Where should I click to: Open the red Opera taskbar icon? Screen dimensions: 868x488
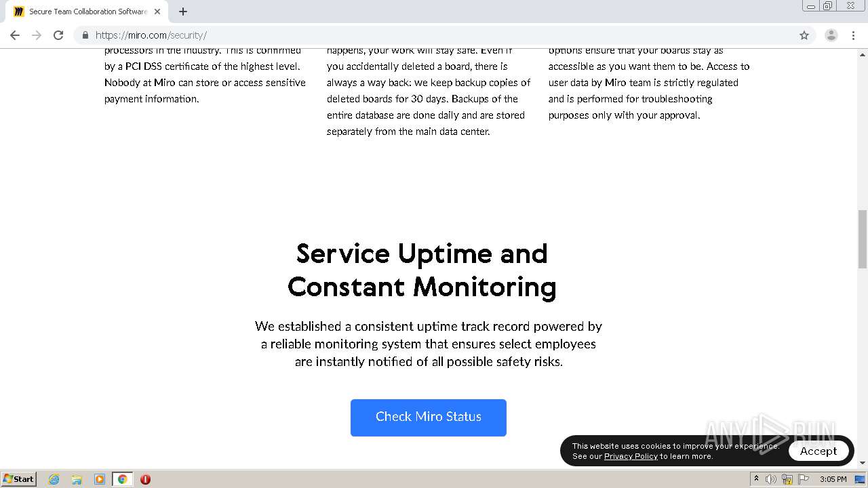(x=145, y=479)
